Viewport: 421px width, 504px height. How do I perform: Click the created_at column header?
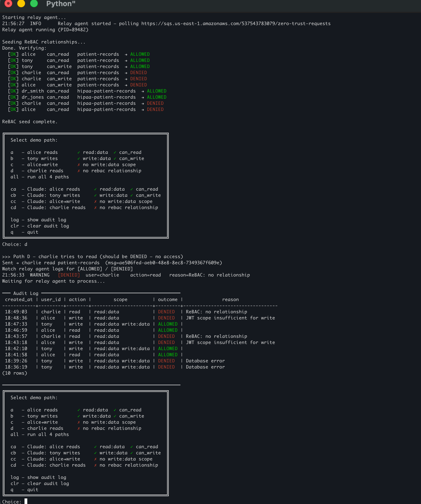tap(19, 300)
